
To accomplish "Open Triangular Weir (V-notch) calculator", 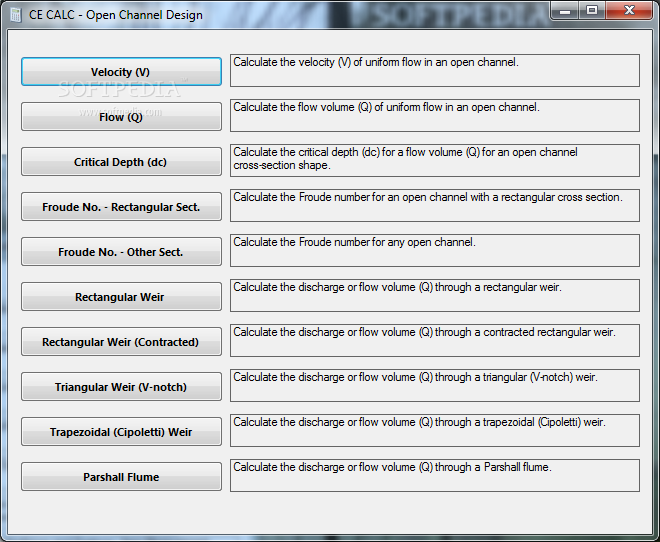I will (121, 387).
